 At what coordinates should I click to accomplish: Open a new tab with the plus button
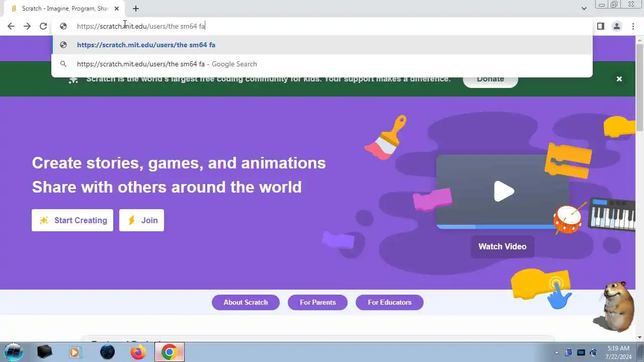[x=136, y=9]
